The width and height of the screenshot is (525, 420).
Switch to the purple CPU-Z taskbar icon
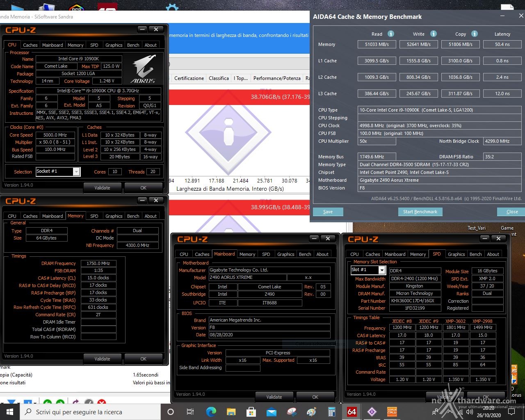coord(372,412)
